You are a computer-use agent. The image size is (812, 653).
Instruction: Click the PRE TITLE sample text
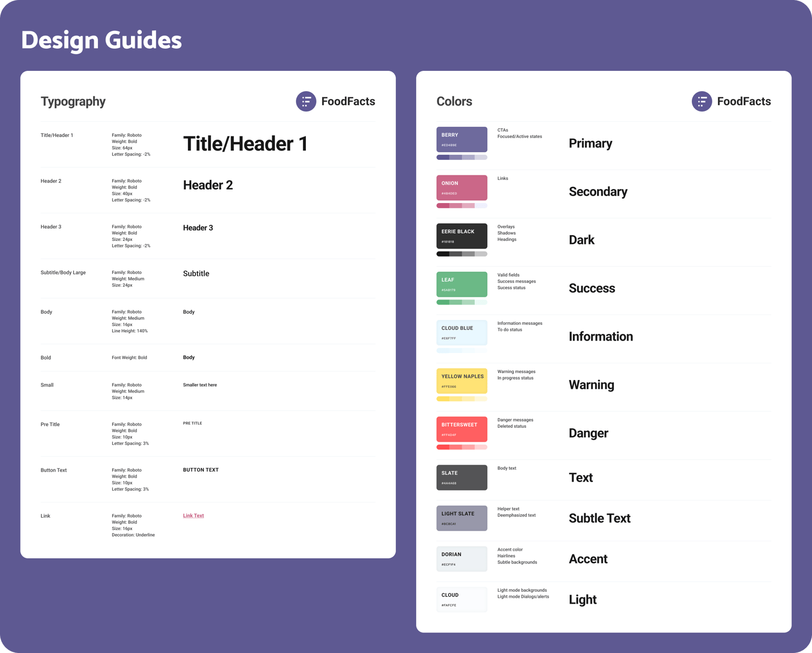(x=193, y=423)
